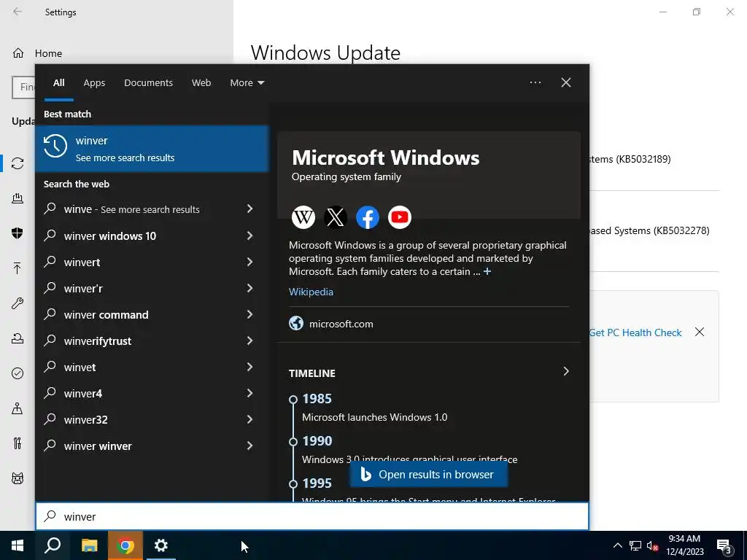
Task: Click the taskbar Search magnifier icon
Action: click(x=53, y=545)
